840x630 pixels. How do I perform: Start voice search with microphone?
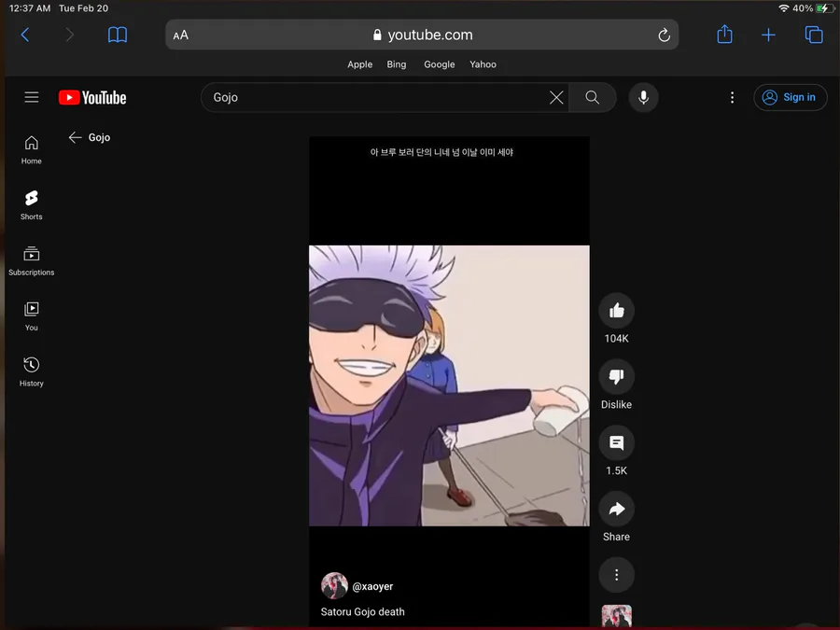[x=643, y=97]
